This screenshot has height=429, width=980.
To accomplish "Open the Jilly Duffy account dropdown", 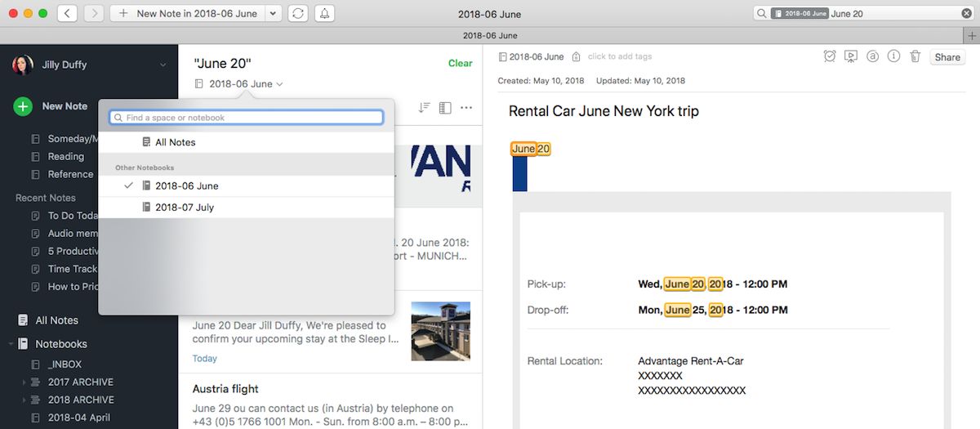I will (x=163, y=65).
